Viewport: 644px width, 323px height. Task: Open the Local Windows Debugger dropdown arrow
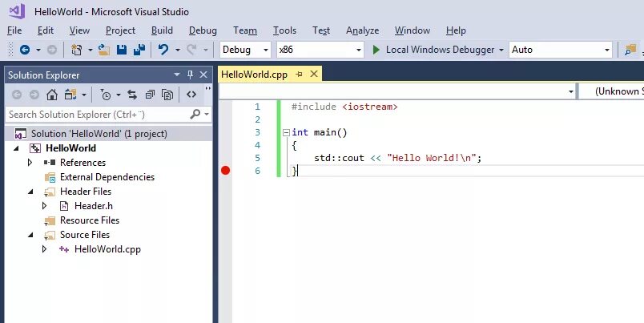point(501,50)
